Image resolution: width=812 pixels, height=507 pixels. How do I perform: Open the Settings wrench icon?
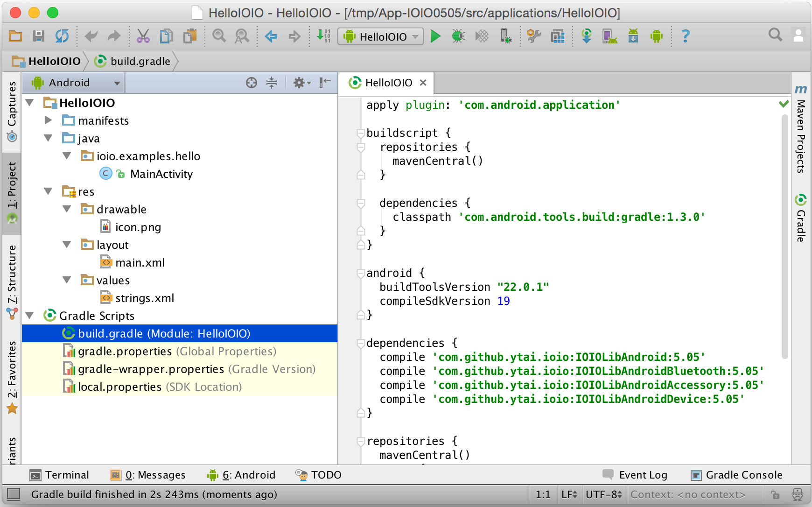(x=533, y=36)
